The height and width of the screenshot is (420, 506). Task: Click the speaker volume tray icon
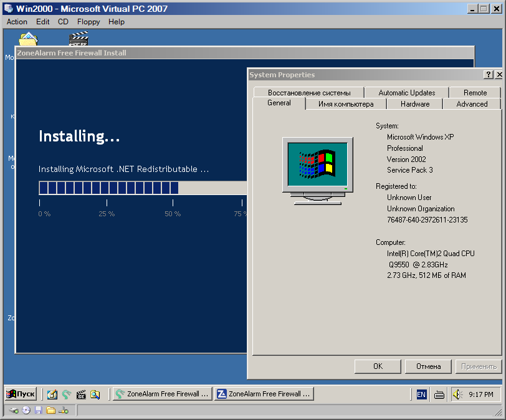pos(457,394)
